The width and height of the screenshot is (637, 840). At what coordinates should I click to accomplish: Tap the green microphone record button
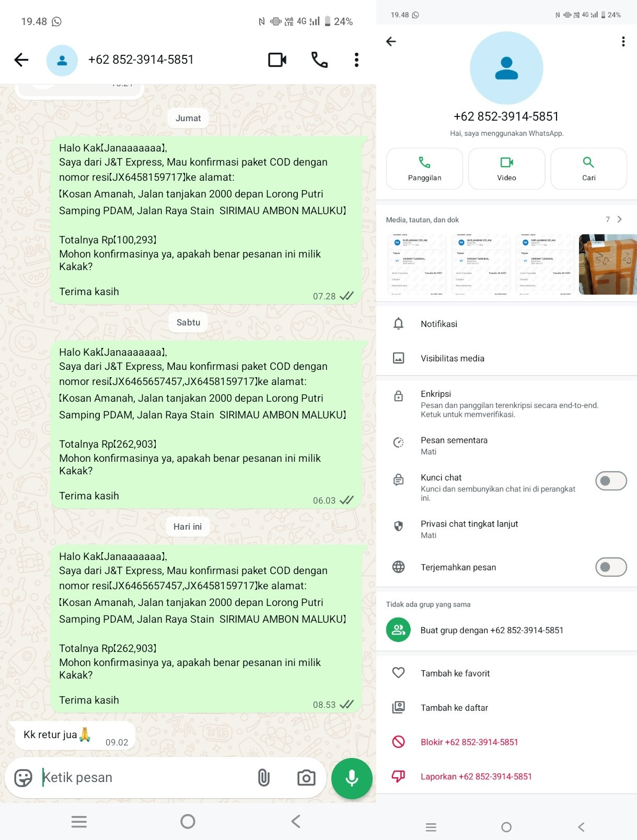pyautogui.click(x=352, y=778)
